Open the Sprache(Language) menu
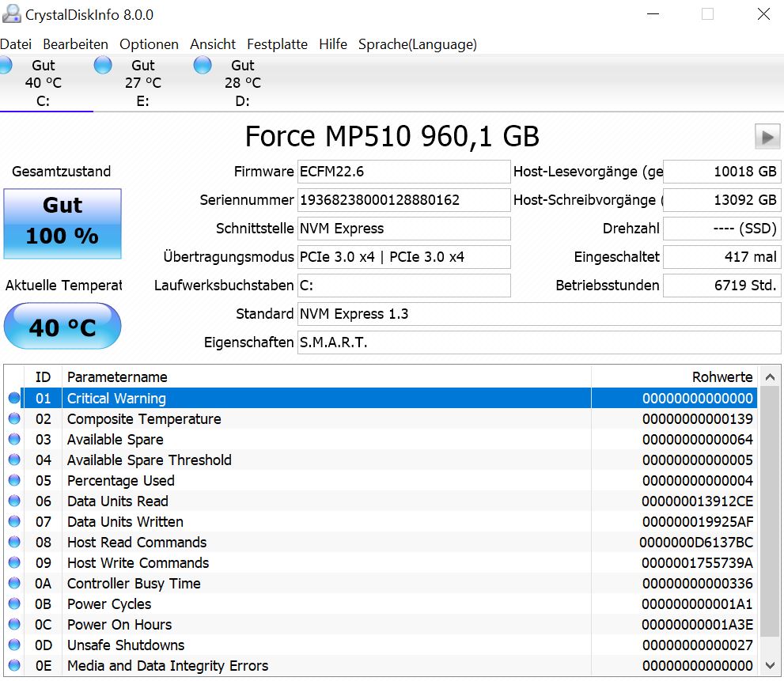 [x=418, y=44]
